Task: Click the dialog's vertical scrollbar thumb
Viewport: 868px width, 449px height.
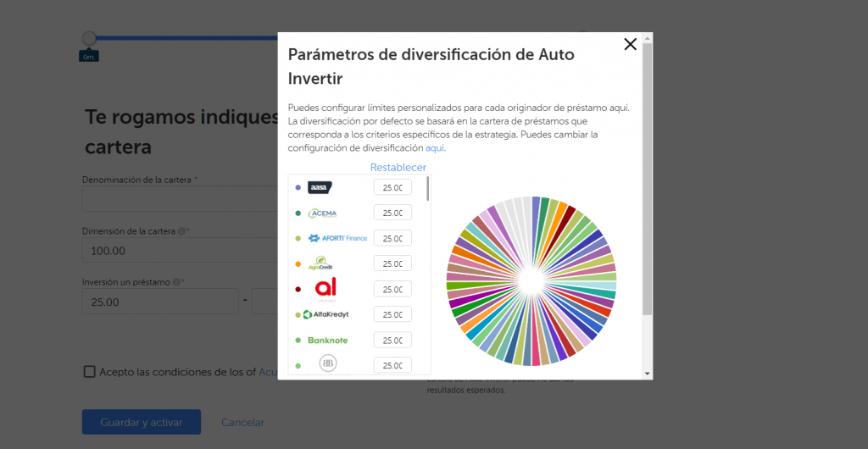Action: pos(647,178)
